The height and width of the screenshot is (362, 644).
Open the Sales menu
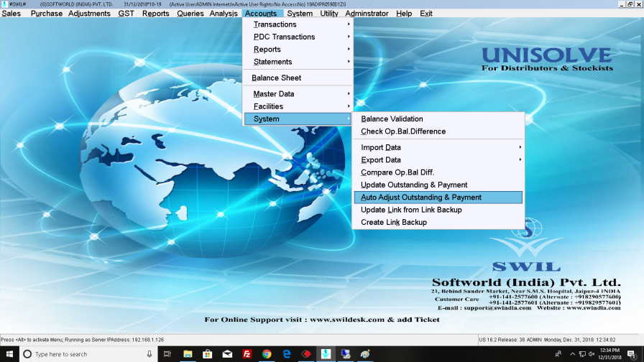click(11, 14)
